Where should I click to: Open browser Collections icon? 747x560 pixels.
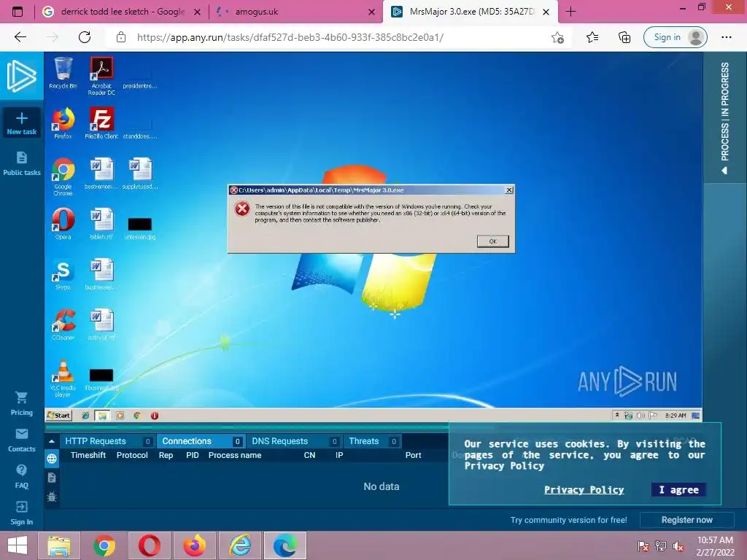tap(624, 37)
